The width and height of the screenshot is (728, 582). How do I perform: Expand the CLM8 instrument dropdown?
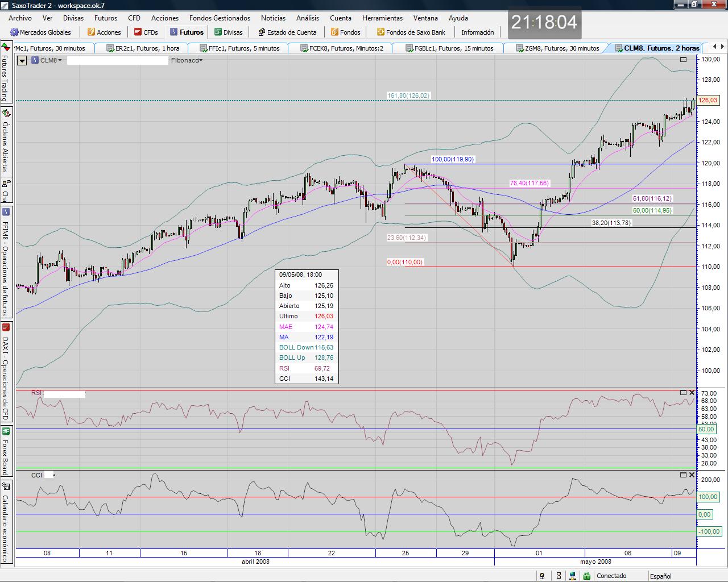pyautogui.click(x=48, y=60)
